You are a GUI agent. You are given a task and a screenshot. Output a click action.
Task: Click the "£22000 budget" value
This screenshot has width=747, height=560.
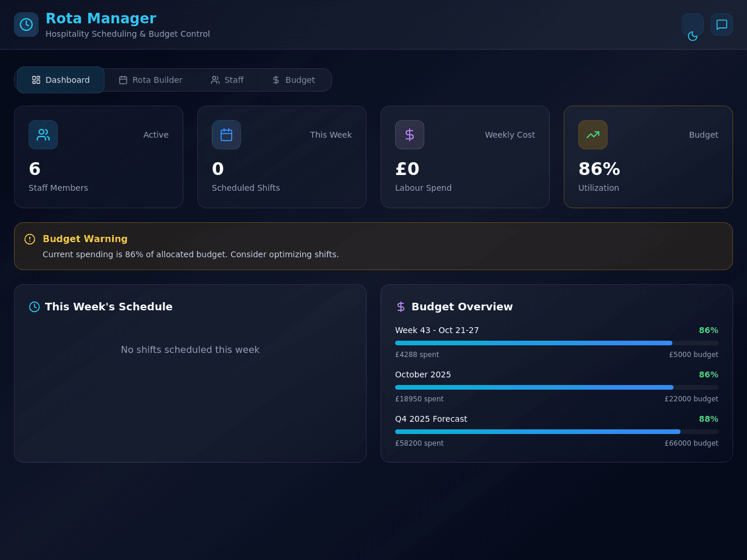pos(692,399)
